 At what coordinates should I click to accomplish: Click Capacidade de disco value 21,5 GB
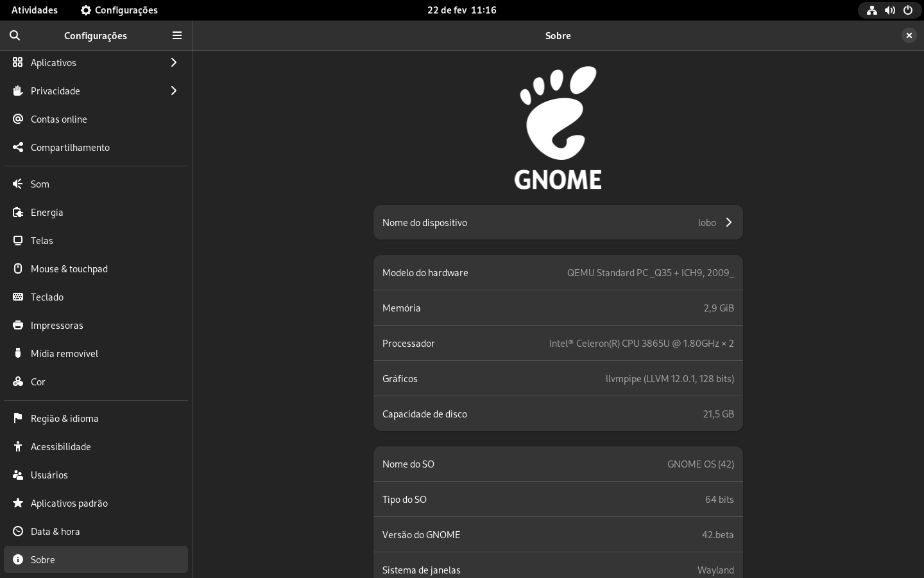(719, 414)
